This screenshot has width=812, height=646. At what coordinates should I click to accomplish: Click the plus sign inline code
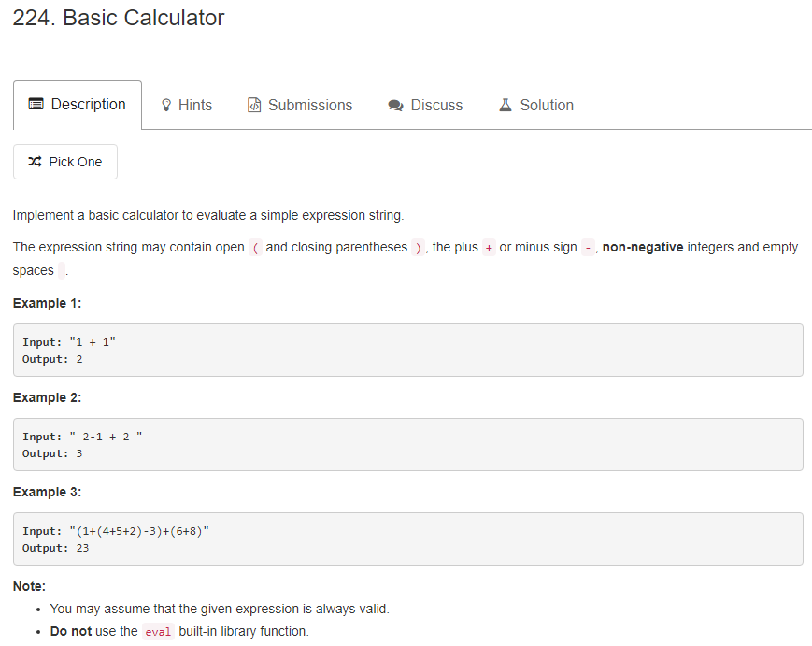tap(489, 248)
